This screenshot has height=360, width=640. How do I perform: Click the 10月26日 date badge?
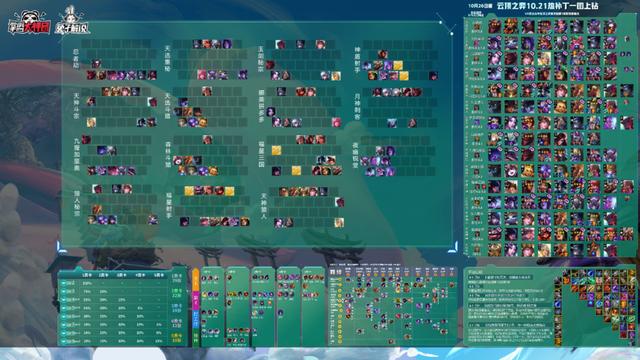click(x=480, y=6)
